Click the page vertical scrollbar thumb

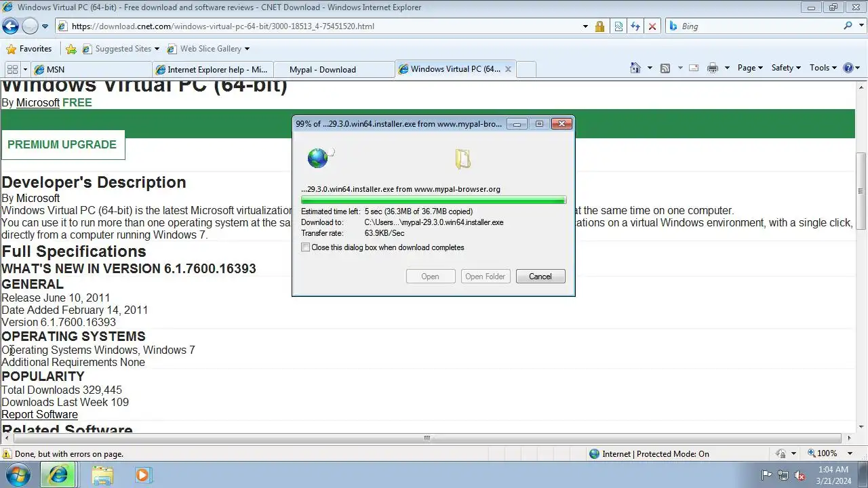[x=861, y=191]
